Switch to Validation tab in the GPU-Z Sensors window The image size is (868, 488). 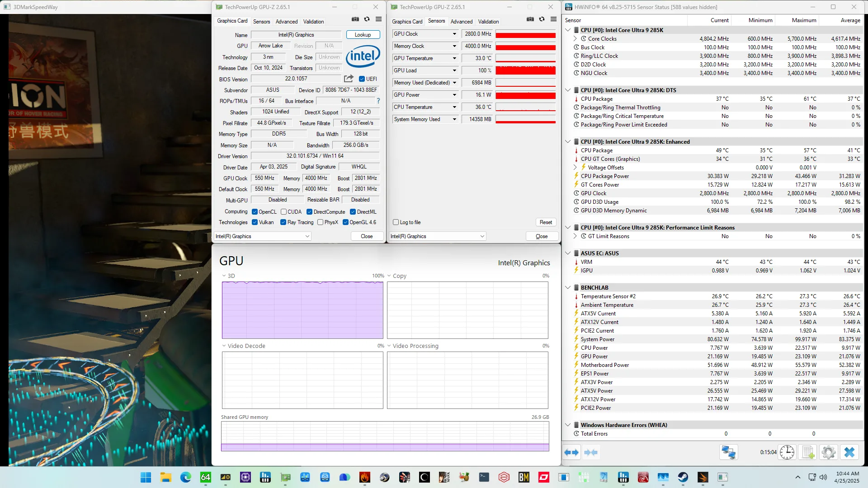click(488, 22)
